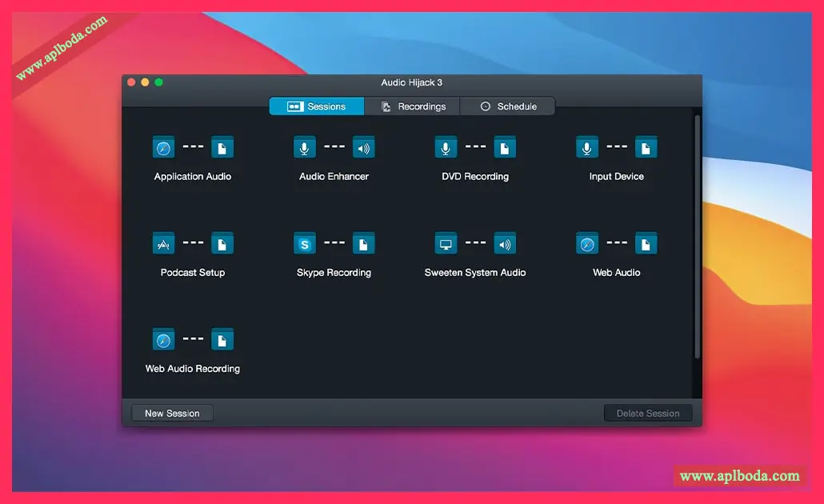The width and height of the screenshot is (824, 504).
Task: Click the Delete Session button
Action: tap(647, 413)
